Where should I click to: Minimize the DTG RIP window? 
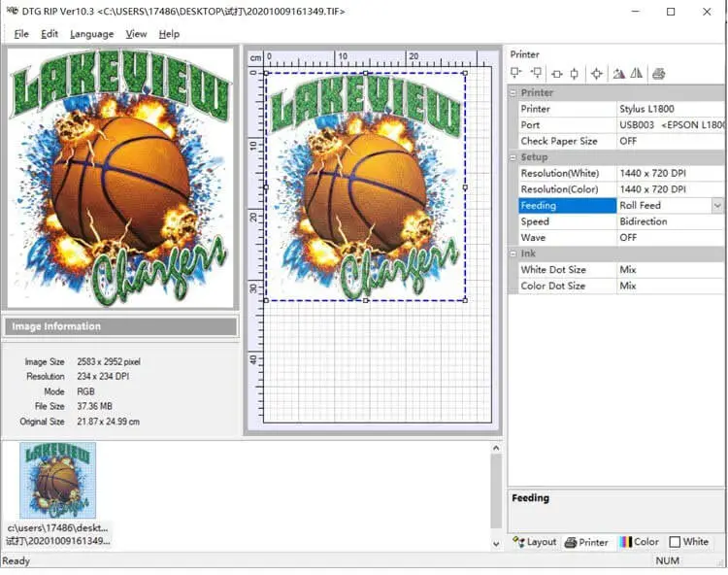tap(636, 11)
